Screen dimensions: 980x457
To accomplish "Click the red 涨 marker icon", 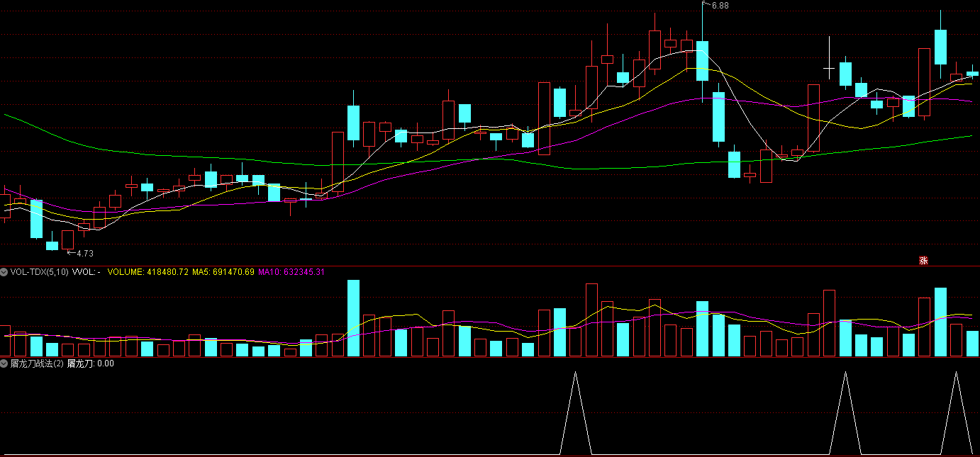I will pos(924,260).
